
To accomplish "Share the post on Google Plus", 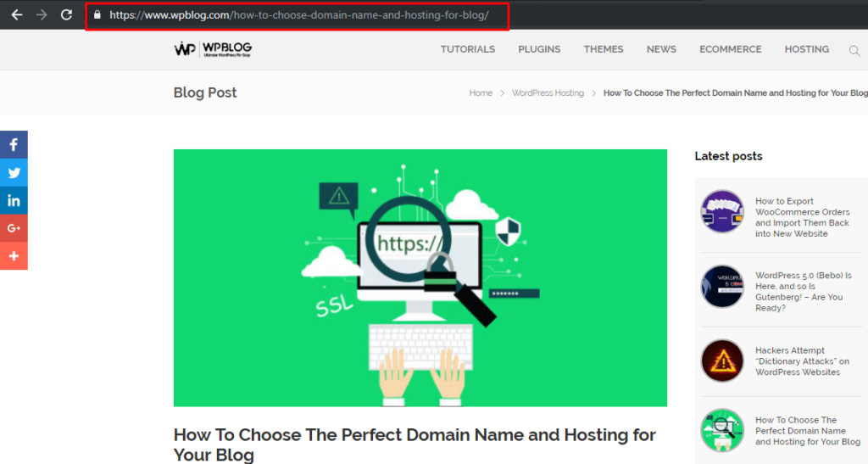I will pyautogui.click(x=14, y=228).
